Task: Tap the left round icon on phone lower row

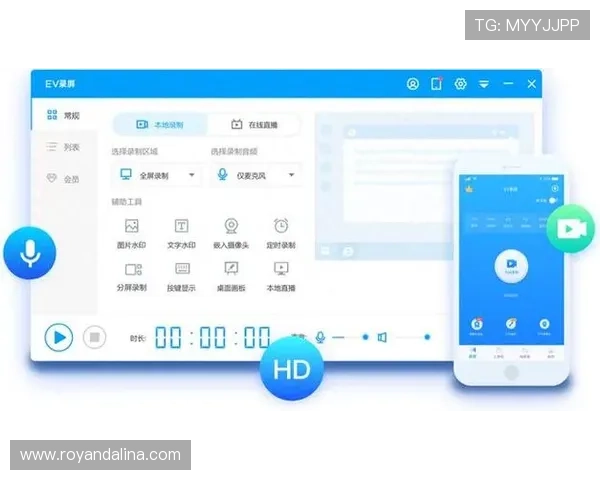Action: coord(476,324)
